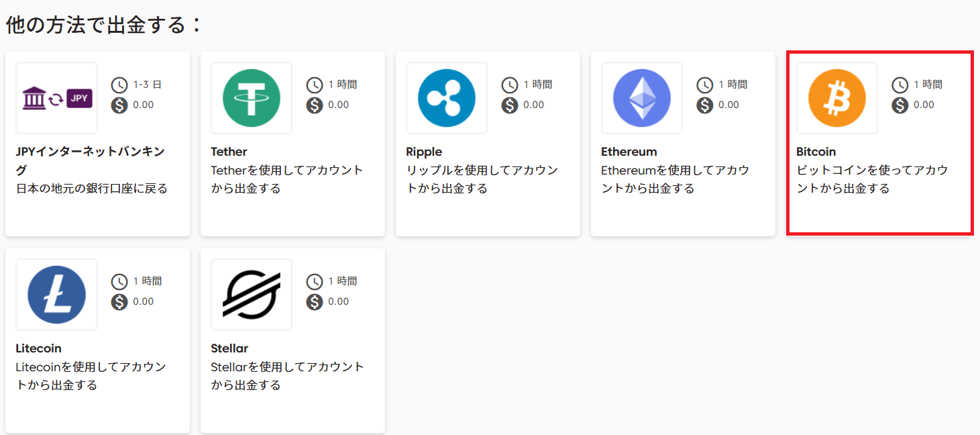This screenshot has width=980, height=435.
Task: Select the Tether logo icon
Action: tap(252, 97)
